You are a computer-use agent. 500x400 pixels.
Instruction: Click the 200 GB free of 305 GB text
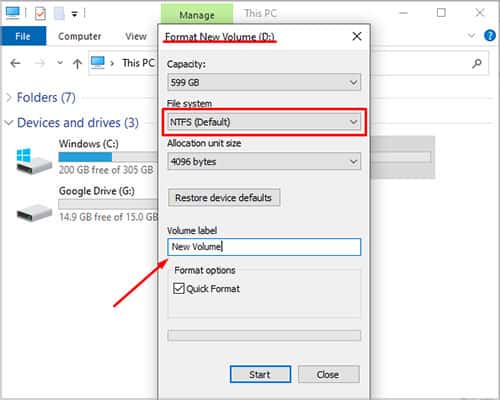click(106, 170)
